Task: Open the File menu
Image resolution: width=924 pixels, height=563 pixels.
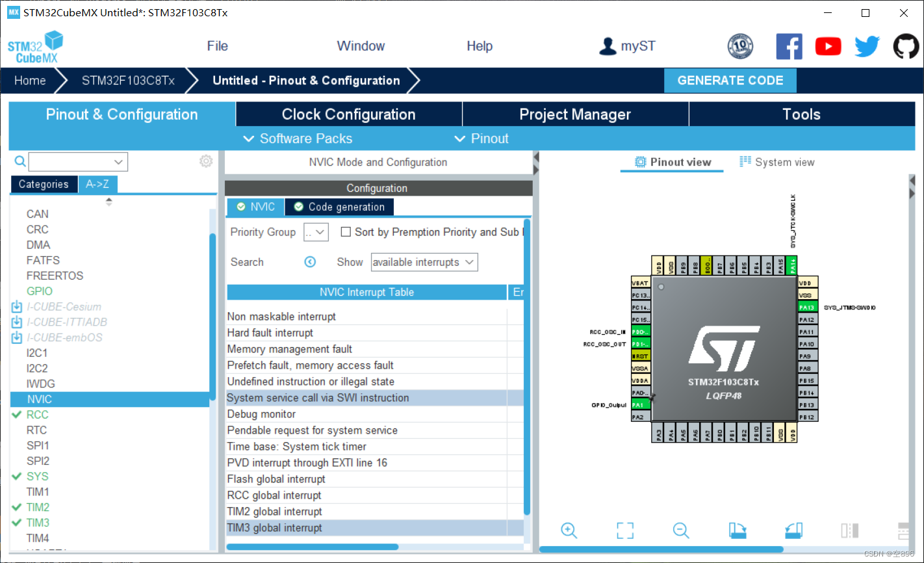Action: coord(217,46)
